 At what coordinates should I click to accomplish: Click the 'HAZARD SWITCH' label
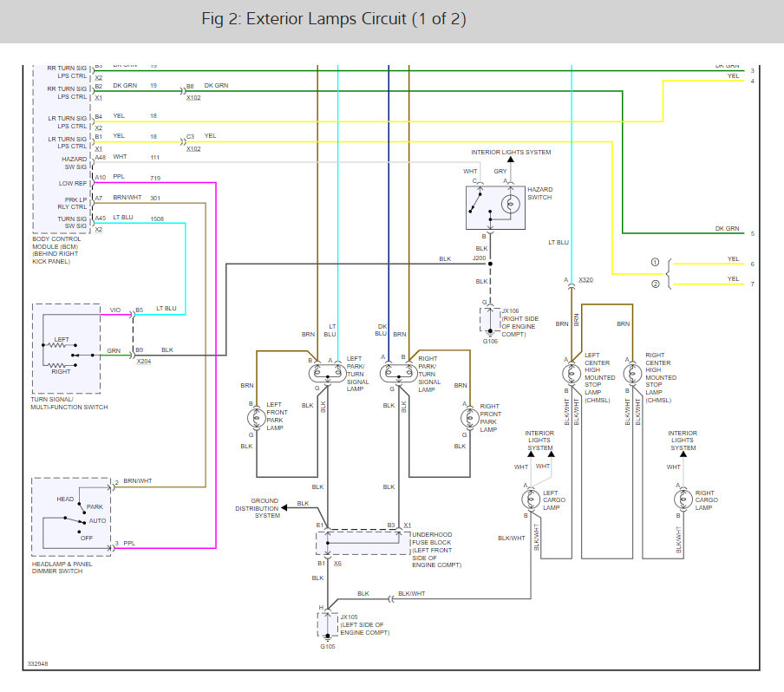540,193
